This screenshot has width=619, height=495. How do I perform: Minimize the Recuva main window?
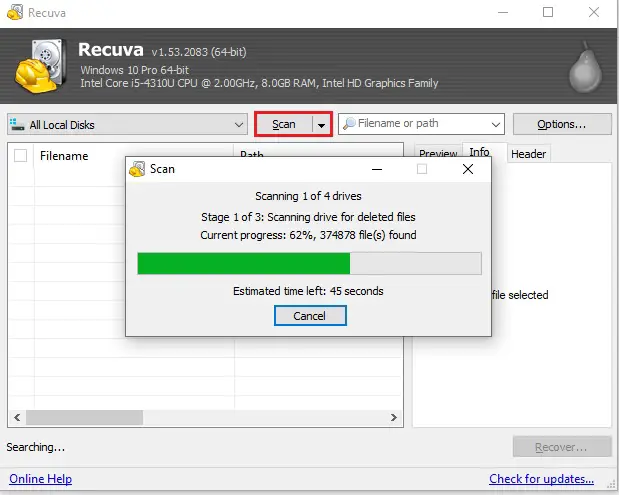pos(503,12)
